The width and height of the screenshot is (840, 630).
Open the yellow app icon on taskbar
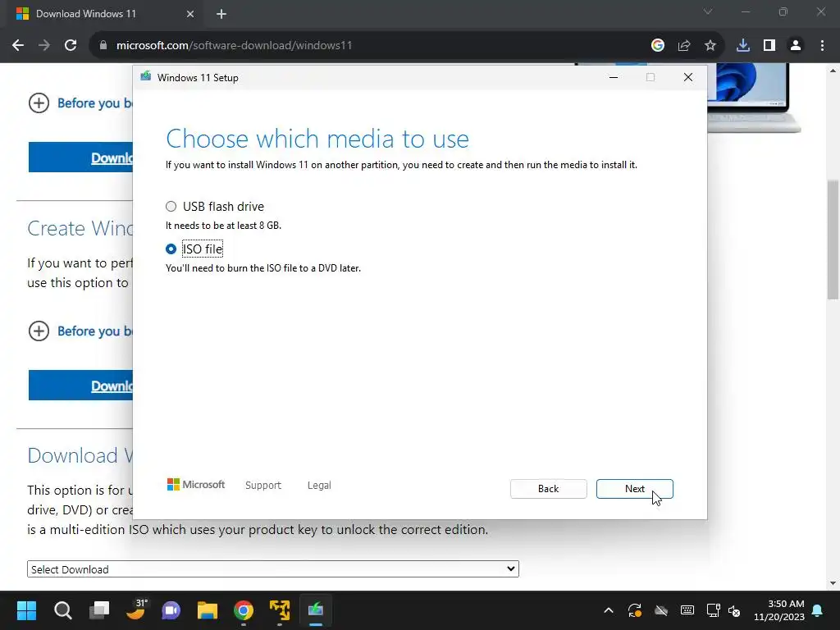coord(280,610)
